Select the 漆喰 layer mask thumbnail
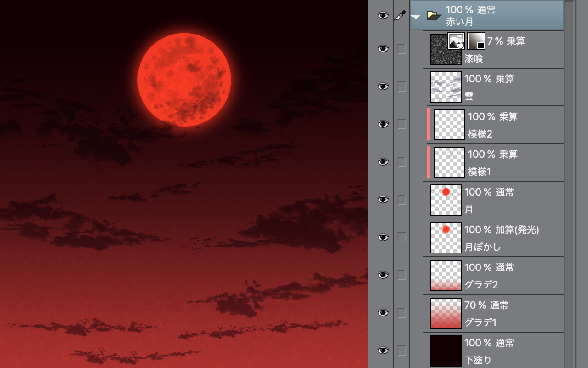The height and width of the screenshot is (368, 588). point(476,41)
